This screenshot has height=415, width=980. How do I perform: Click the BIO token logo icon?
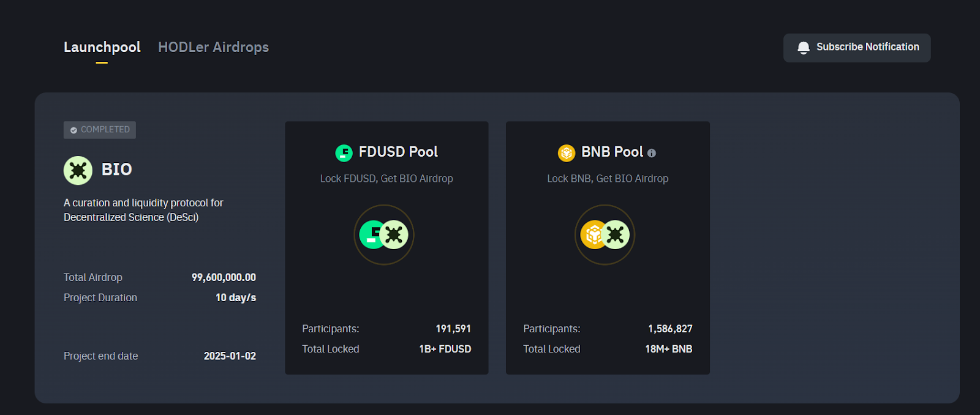(77, 170)
